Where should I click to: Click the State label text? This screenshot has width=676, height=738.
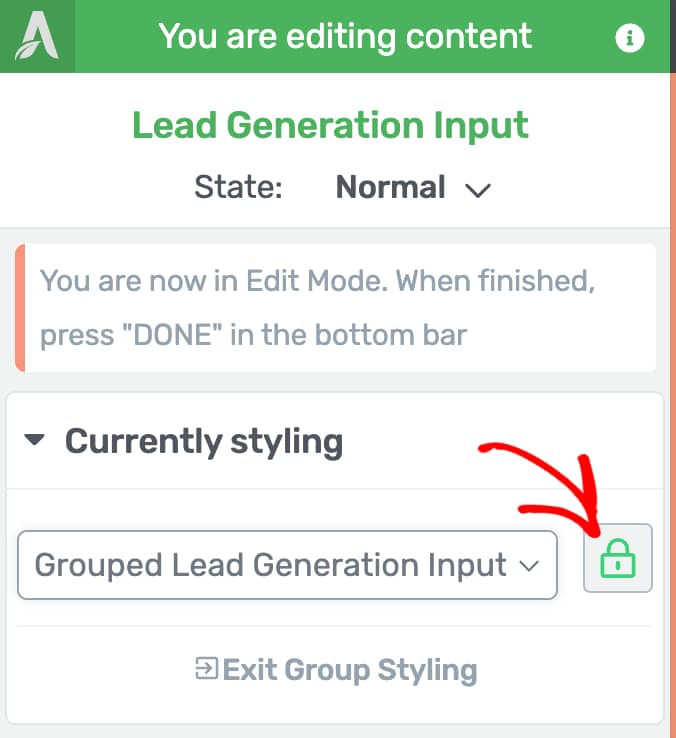tap(238, 187)
